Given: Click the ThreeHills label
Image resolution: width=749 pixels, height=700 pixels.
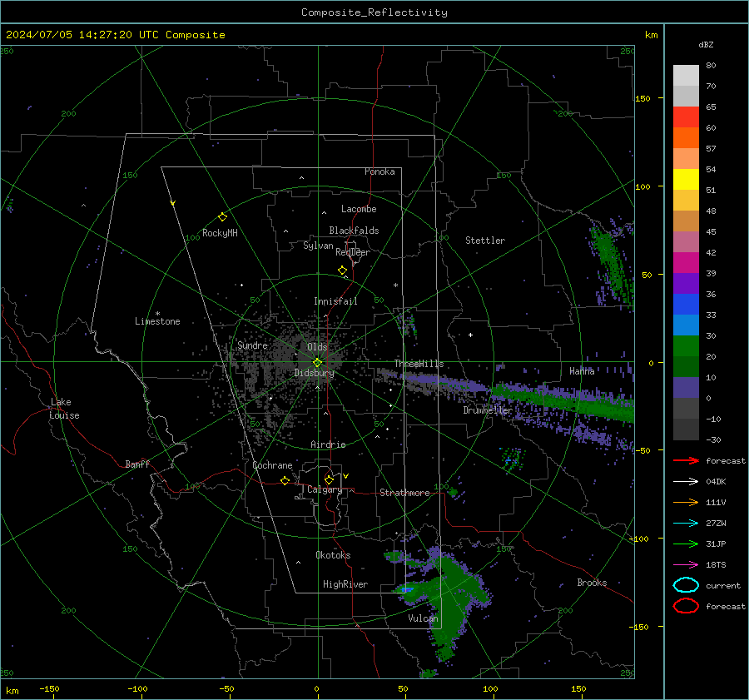Looking at the screenshot, I should tap(419, 364).
